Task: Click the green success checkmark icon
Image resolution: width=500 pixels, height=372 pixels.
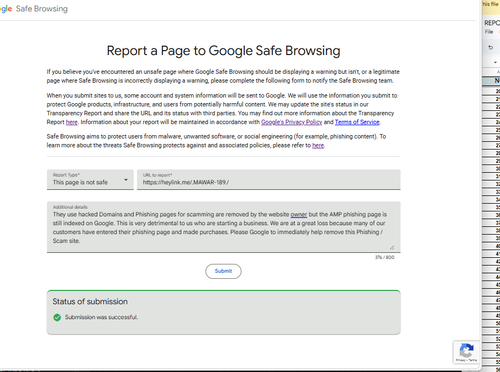Action: tap(57, 317)
